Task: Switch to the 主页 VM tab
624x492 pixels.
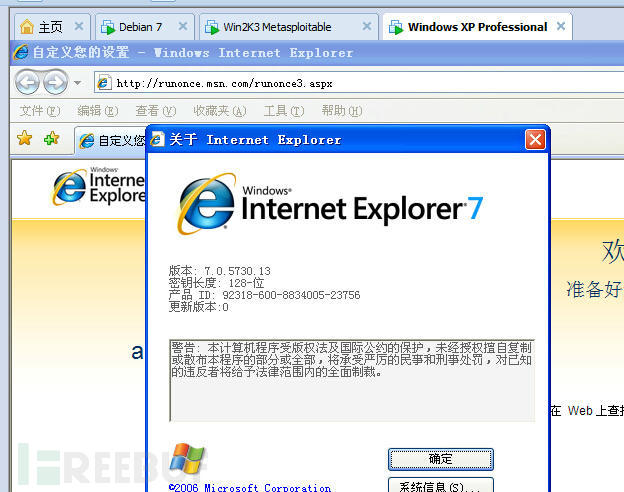Action: (x=51, y=27)
